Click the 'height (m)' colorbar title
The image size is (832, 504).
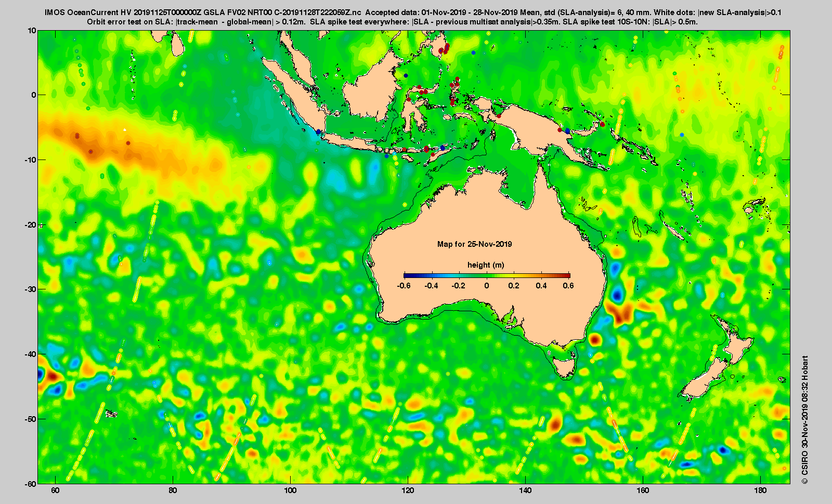coord(486,265)
